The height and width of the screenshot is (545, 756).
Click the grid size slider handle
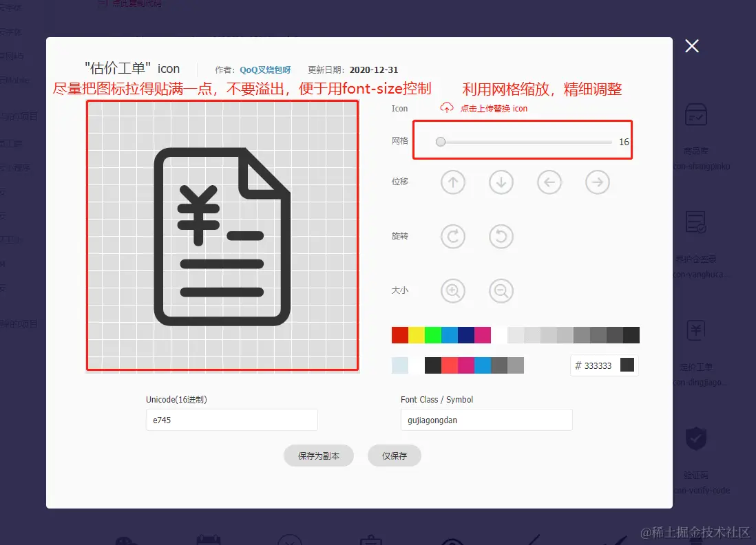(x=440, y=142)
